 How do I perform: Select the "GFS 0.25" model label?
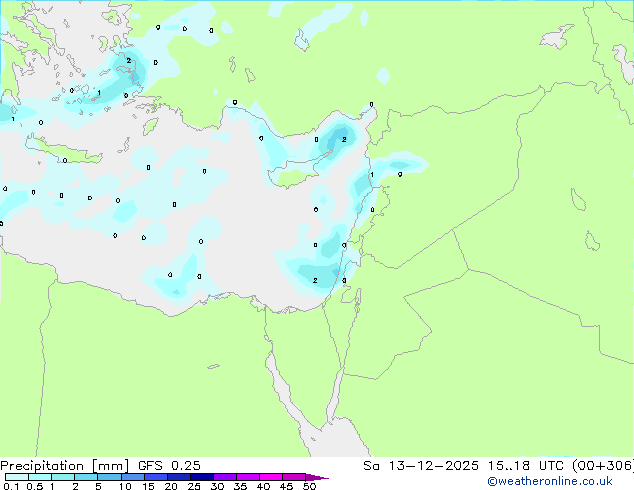point(169,466)
